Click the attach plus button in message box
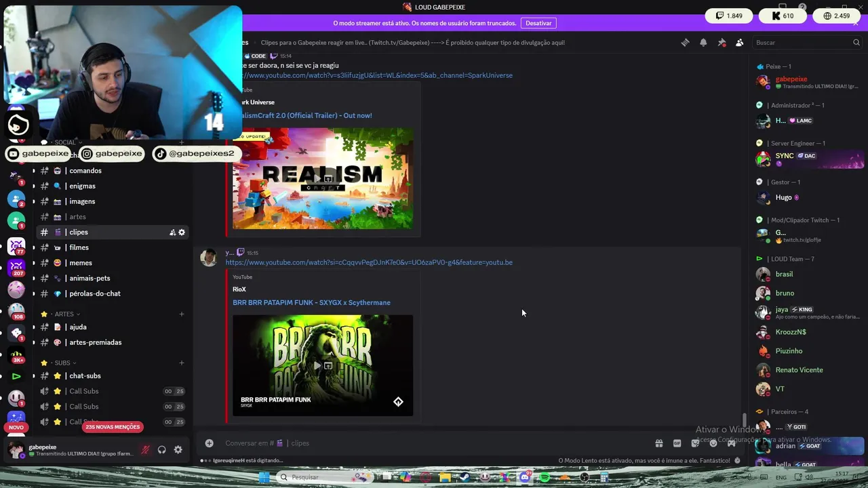Image resolution: width=868 pixels, height=488 pixels. tap(210, 443)
